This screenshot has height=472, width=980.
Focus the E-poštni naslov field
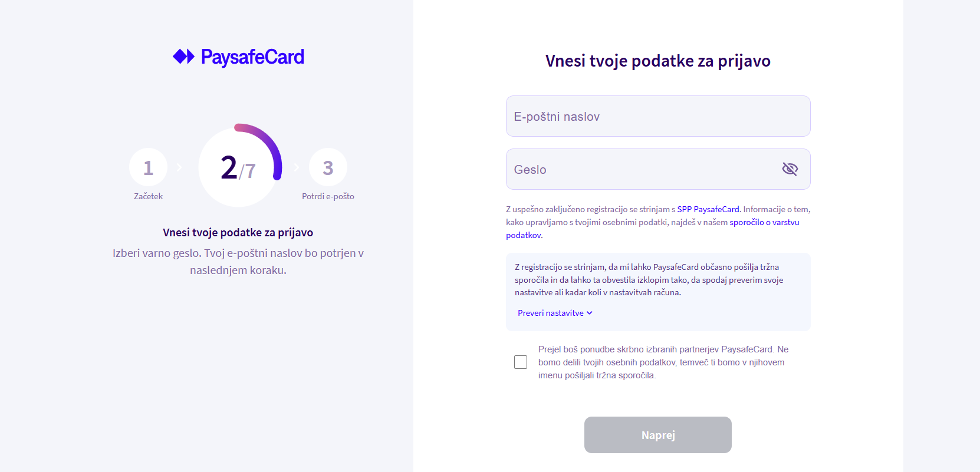coord(658,116)
